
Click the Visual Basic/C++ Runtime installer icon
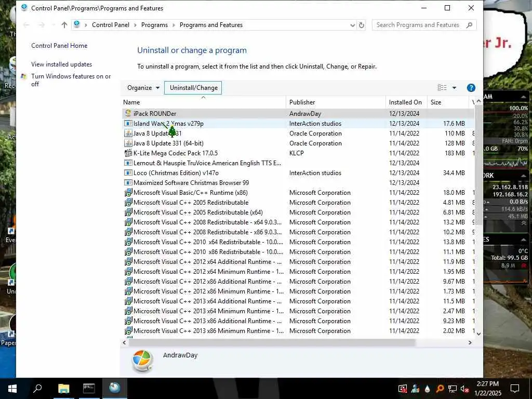coord(128,193)
